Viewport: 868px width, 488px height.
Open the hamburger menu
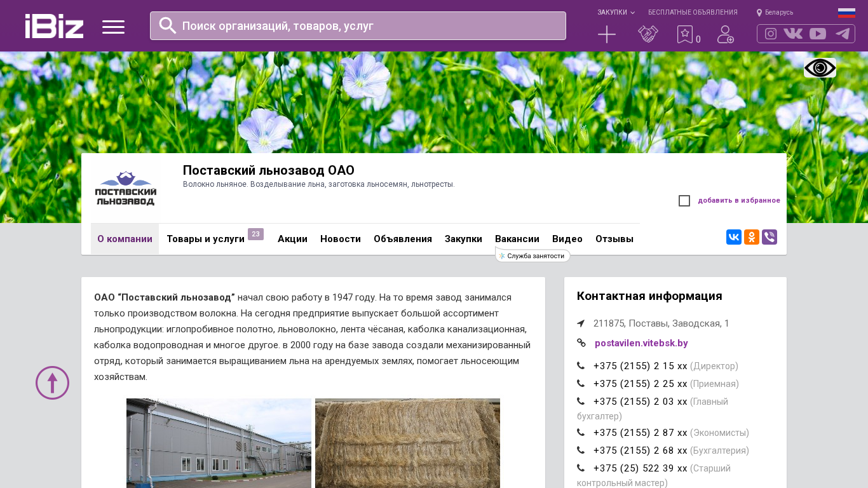113,27
